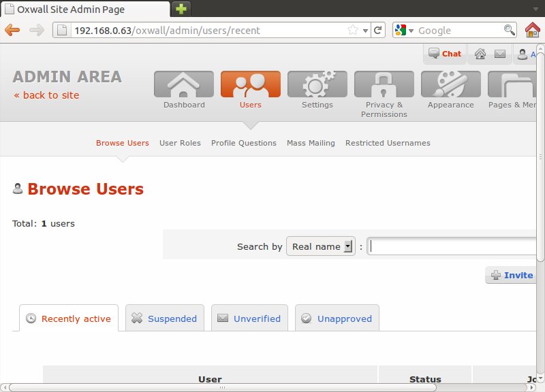Image resolution: width=545 pixels, height=392 pixels.
Task: Switch to the Unverified tab
Action: [x=249, y=318]
